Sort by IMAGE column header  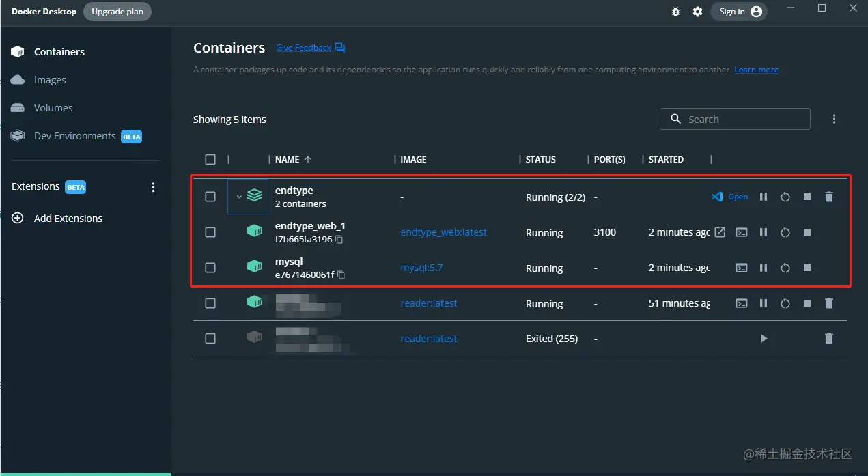[413, 159]
